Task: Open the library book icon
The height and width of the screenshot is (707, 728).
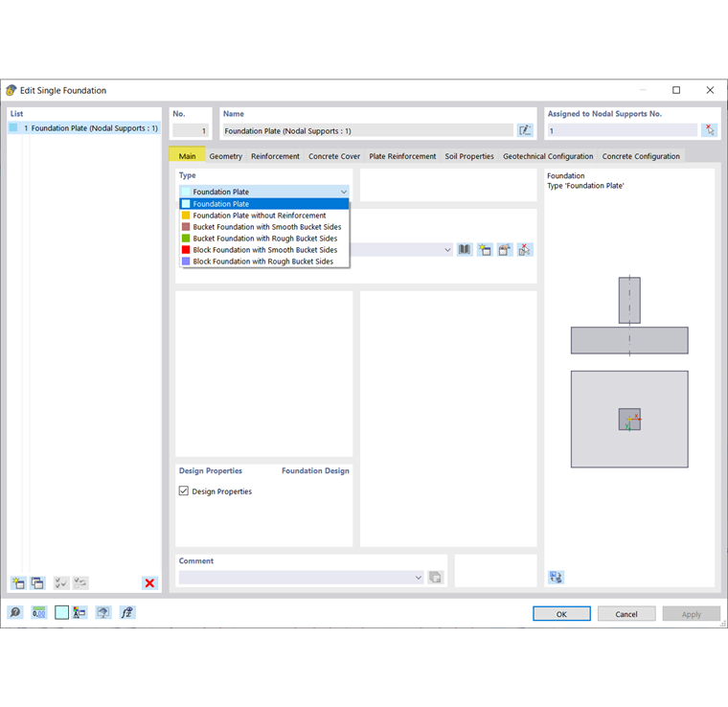Action: click(465, 250)
